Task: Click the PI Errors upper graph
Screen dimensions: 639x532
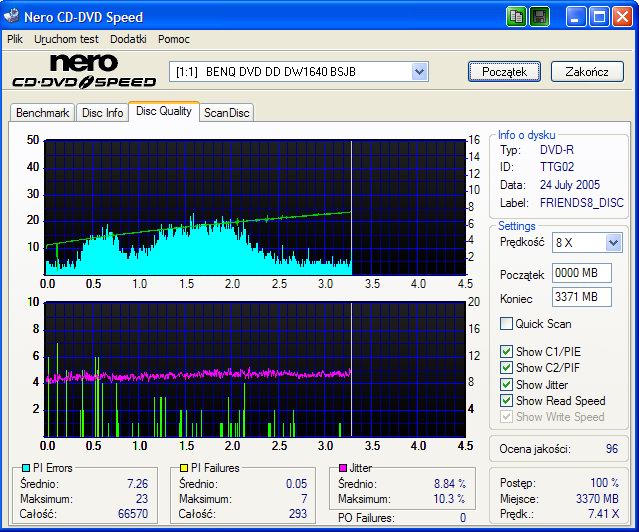Action: [255, 208]
